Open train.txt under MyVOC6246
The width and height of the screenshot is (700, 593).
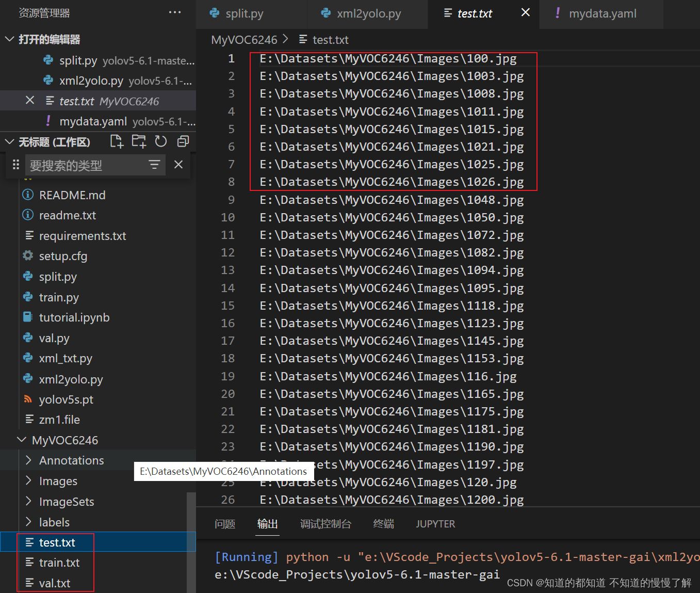tap(59, 563)
